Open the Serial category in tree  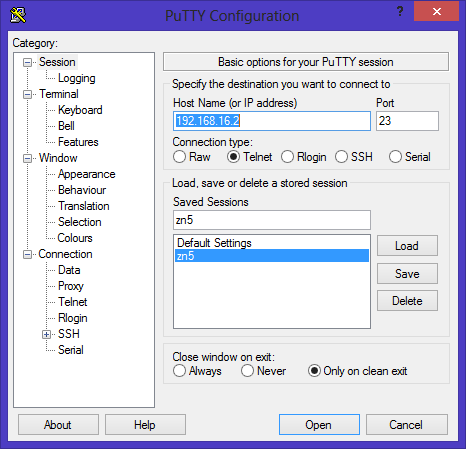[71, 350]
